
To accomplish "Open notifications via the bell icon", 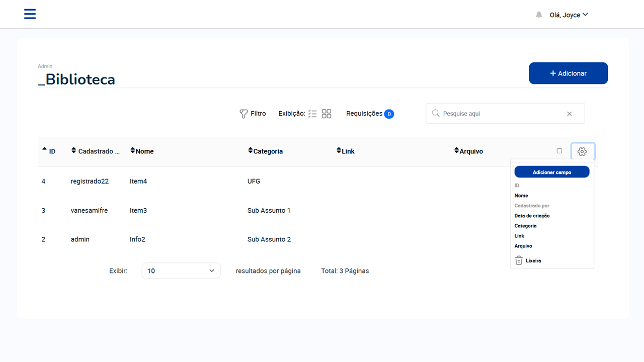I will click(539, 15).
